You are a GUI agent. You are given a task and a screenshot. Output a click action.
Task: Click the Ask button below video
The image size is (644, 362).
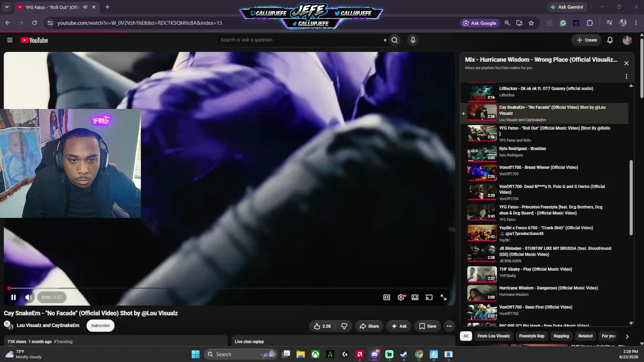tap(398, 326)
